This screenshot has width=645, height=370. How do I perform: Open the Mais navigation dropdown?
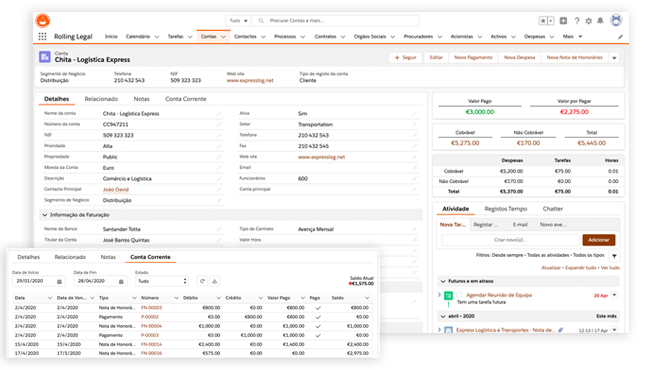pyautogui.click(x=573, y=37)
